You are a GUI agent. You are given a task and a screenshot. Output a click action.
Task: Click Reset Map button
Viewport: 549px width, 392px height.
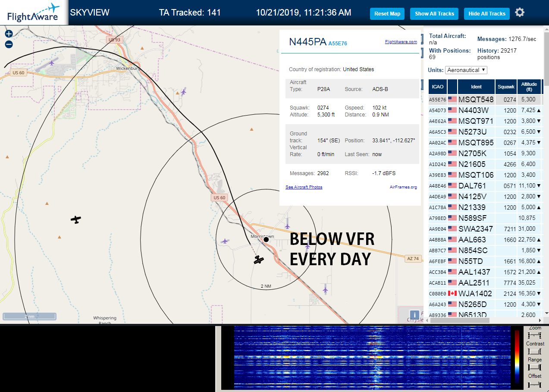coord(387,14)
